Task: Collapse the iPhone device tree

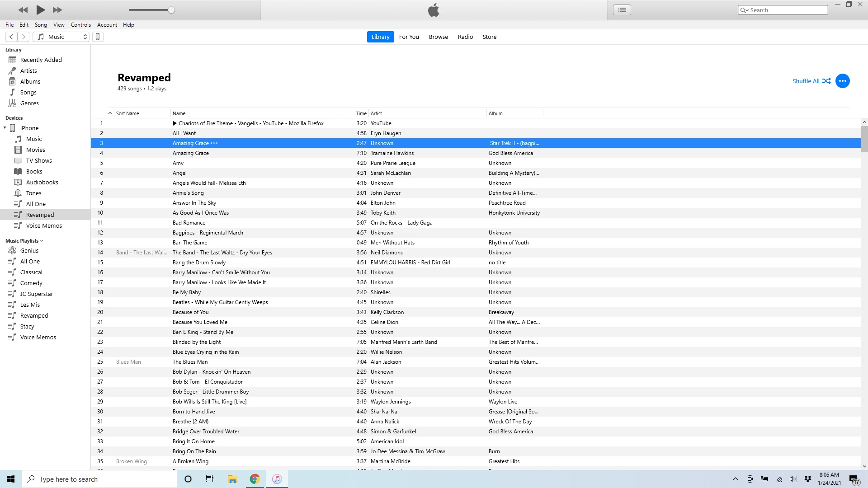Action: pyautogui.click(x=5, y=128)
